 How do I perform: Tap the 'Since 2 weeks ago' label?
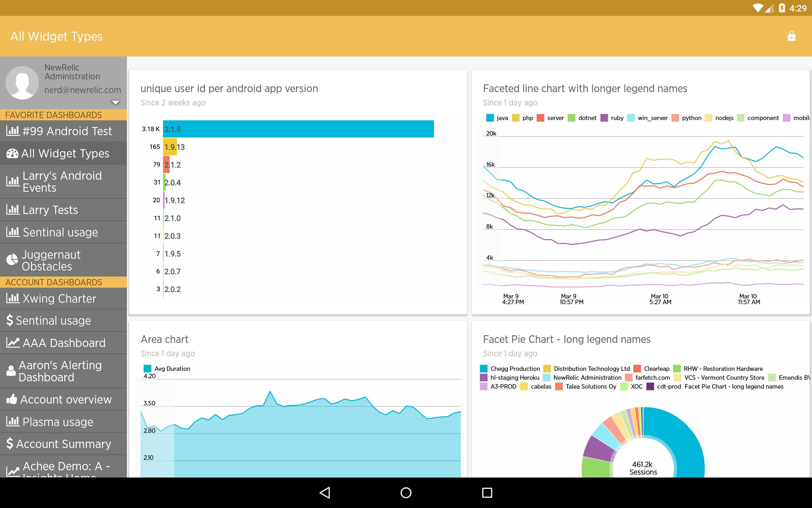click(x=173, y=103)
